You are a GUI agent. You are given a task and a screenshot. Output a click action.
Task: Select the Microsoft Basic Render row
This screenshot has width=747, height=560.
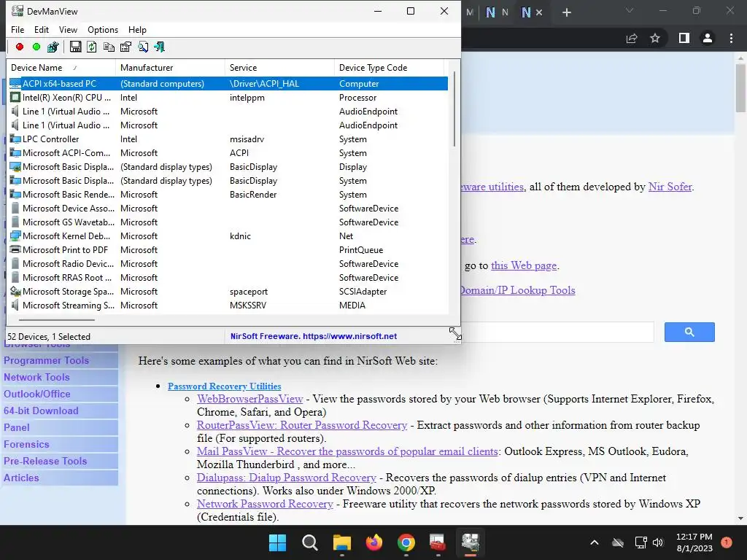228,194
